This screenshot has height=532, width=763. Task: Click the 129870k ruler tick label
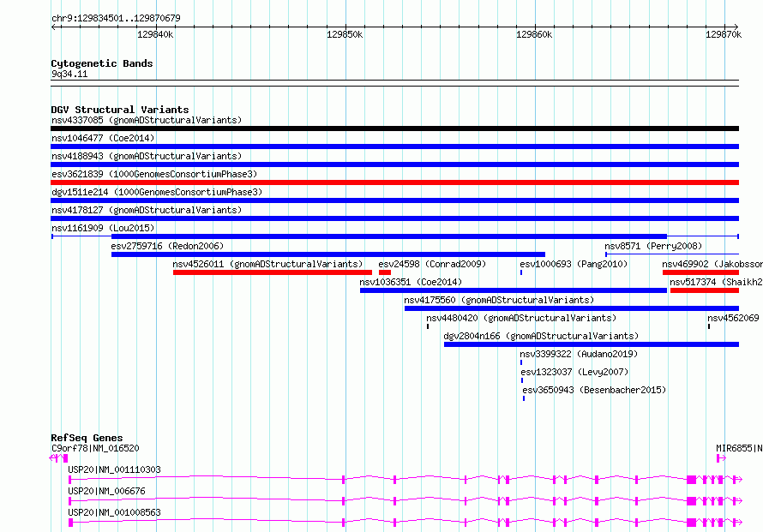click(x=724, y=34)
